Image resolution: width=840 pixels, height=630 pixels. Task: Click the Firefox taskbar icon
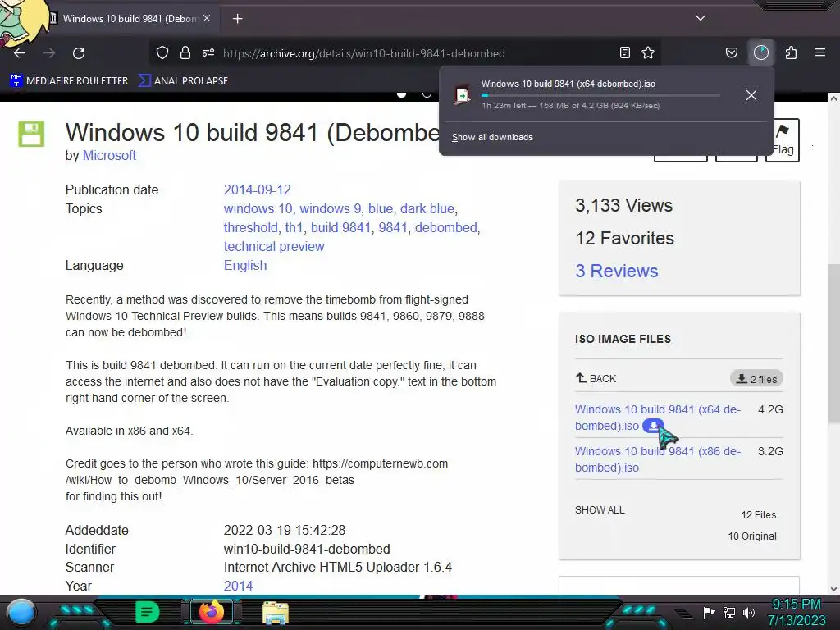212,612
